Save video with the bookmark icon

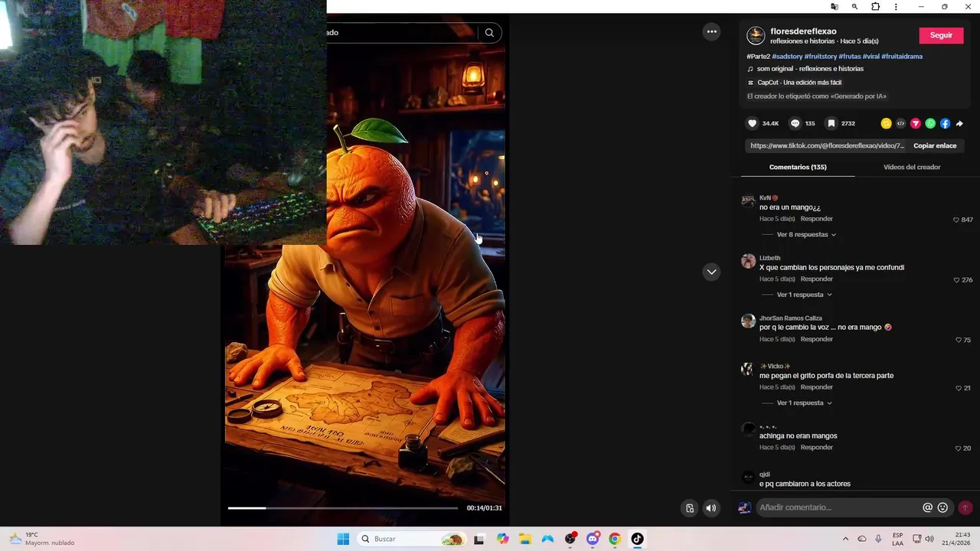coord(831,123)
